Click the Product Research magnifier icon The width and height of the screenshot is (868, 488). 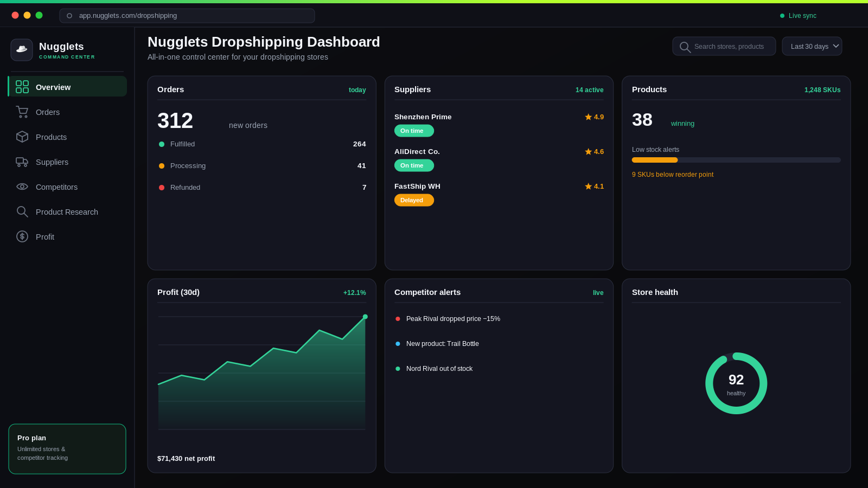coord(22,211)
